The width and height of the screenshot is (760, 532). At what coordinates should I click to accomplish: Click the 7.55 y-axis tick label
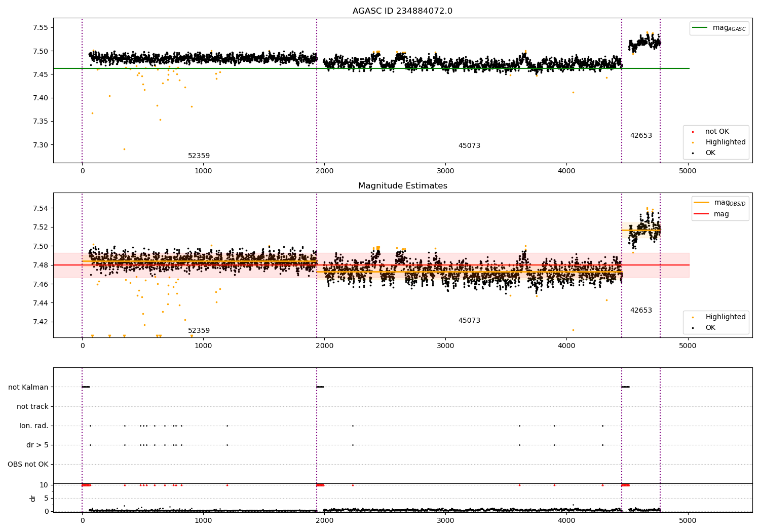pos(41,28)
